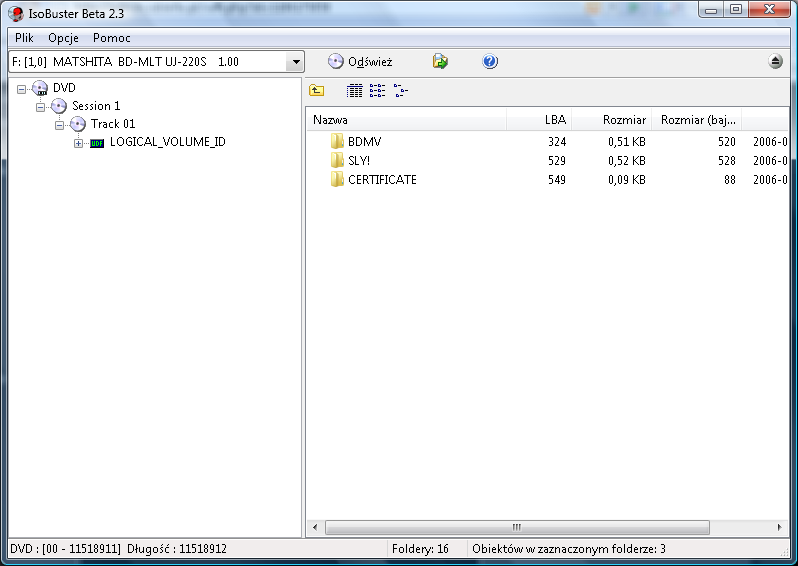Go up one folder level icon

[317, 91]
